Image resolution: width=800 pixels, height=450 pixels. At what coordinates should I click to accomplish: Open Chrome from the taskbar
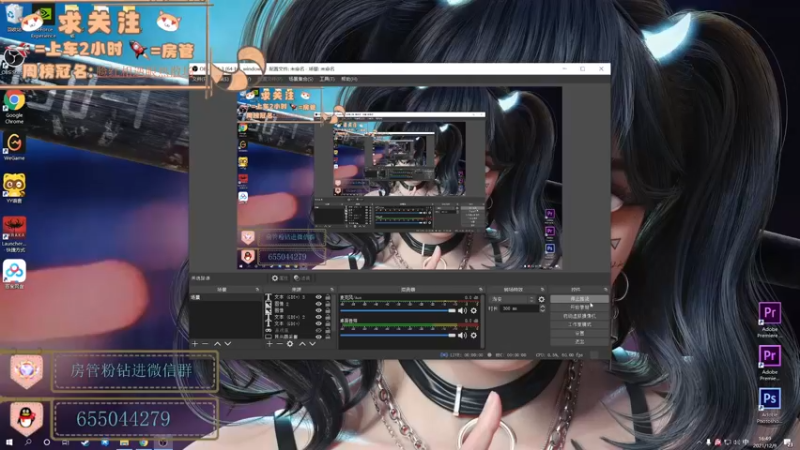143,442
